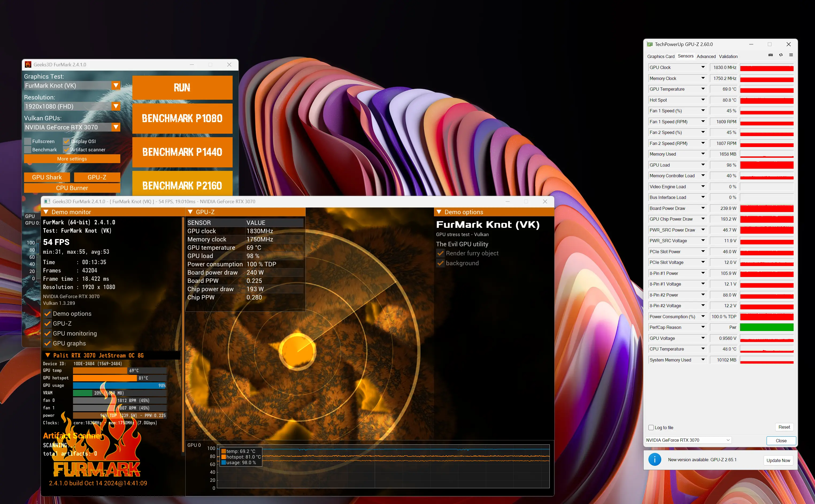815x504 pixels.
Task: Open the Graphics Test dropdown
Action: 116,86
